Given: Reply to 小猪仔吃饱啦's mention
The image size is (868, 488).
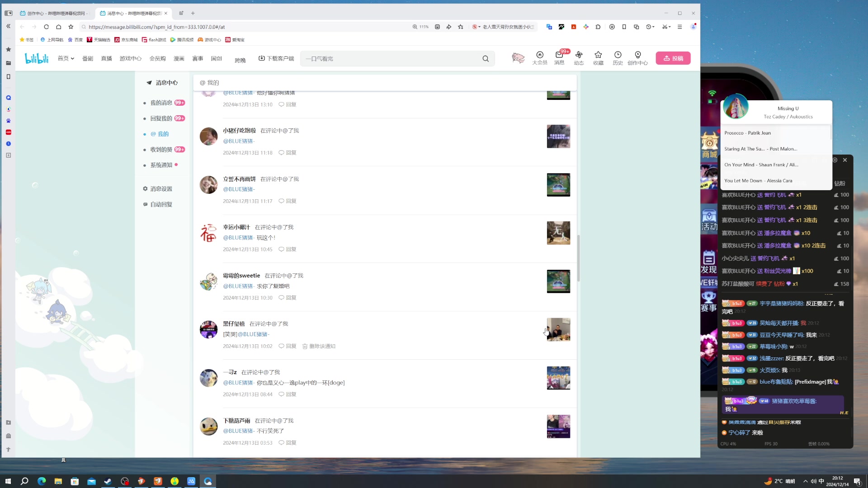Looking at the screenshot, I should 288,153.
